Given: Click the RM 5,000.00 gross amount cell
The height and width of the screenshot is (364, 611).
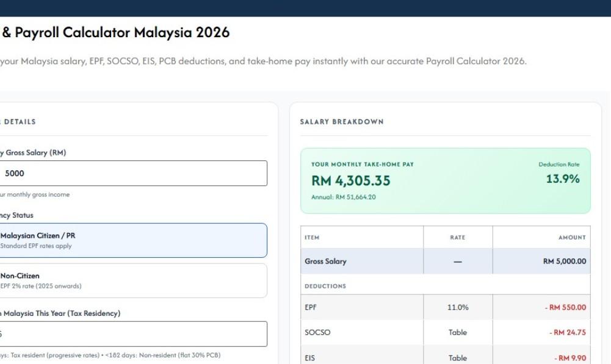Looking at the screenshot, I should tap(565, 261).
